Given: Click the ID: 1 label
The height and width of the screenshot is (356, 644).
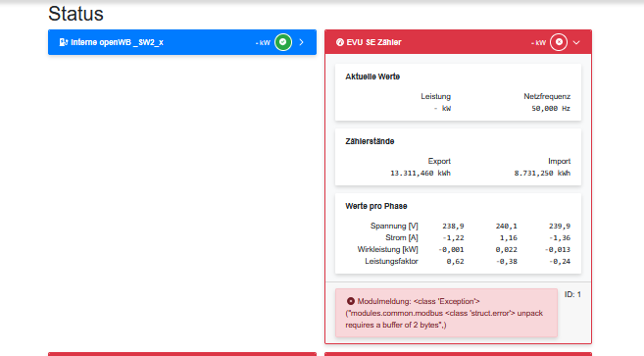Looking at the screenshot, I should [572, 294].
